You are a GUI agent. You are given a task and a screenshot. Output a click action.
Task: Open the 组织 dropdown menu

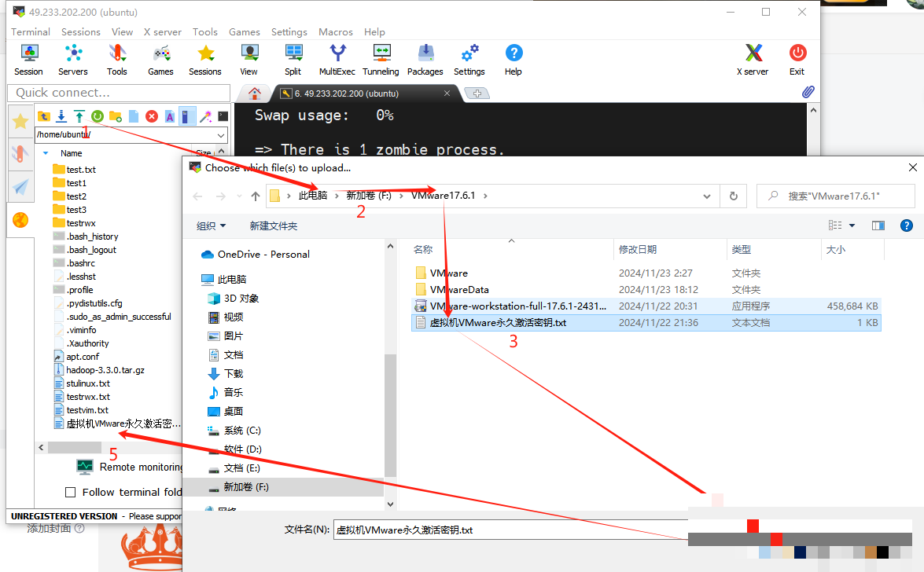pyautogui.click(x=211, y=226)
